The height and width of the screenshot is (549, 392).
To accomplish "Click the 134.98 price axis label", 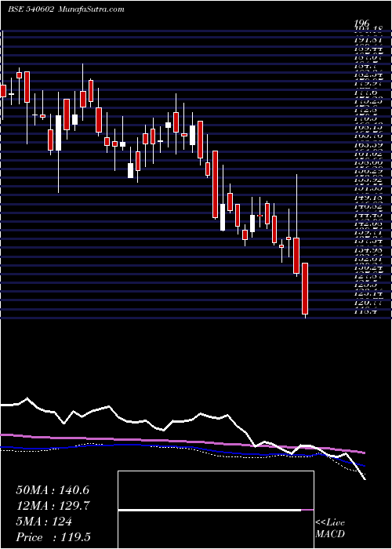I will (368, 249).
